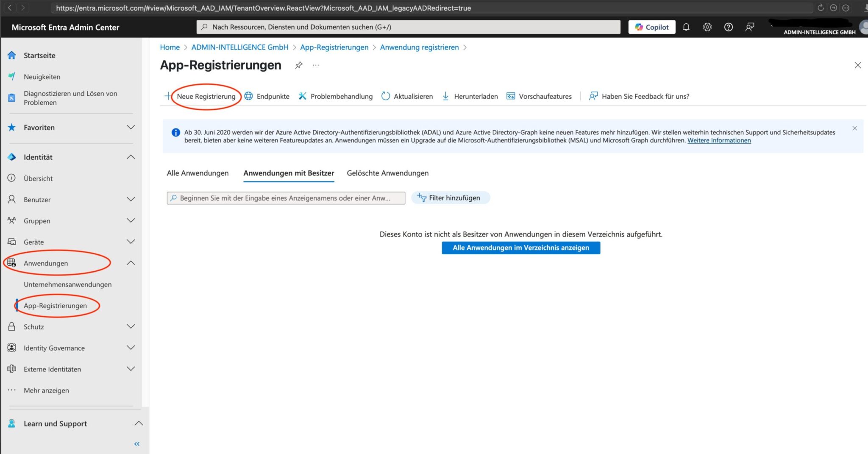
Task: Collapse the sidebar with the double arrow
Action: [136, 443]
